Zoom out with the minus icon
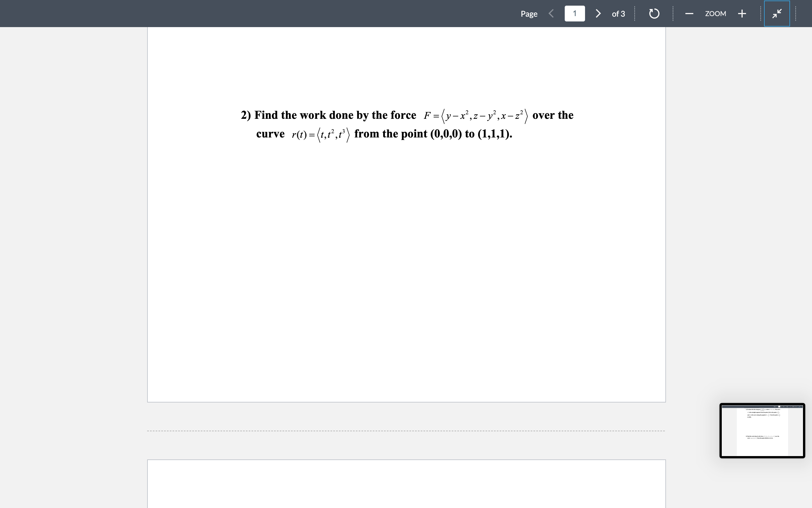This screenshot has height=508, width=812. 689,14
